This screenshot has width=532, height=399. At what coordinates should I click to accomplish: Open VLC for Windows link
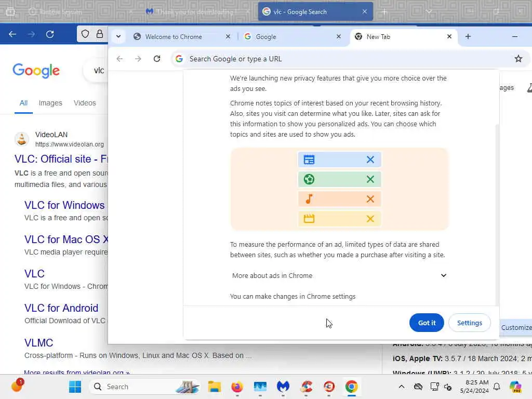64,205
